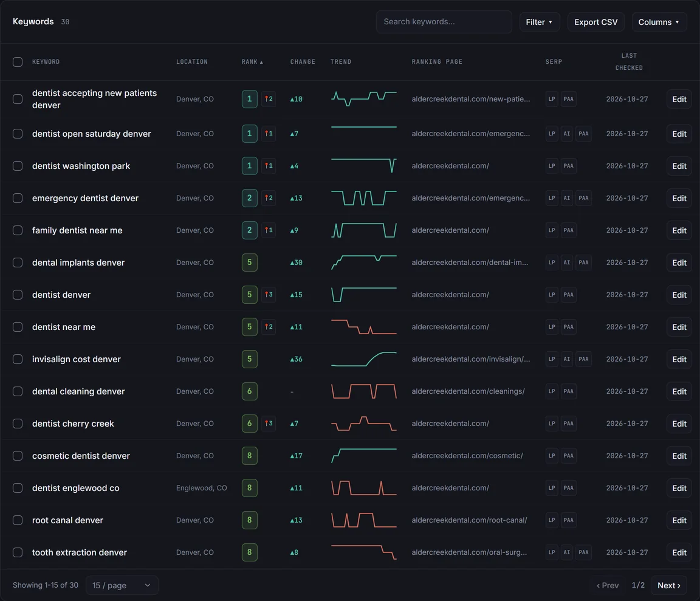Click the AI badge for dental implants denver
The height and width of the screenshot is (601, 700).
[x=566, y=263]
